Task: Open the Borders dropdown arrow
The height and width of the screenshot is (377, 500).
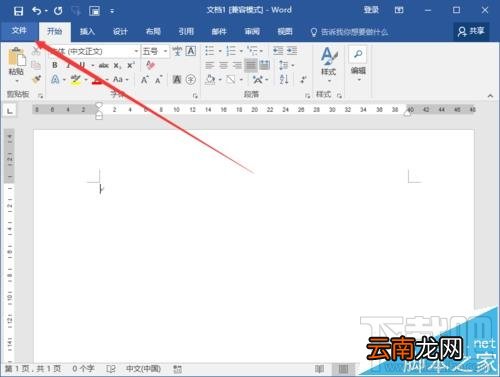Action: coord(241,80)
